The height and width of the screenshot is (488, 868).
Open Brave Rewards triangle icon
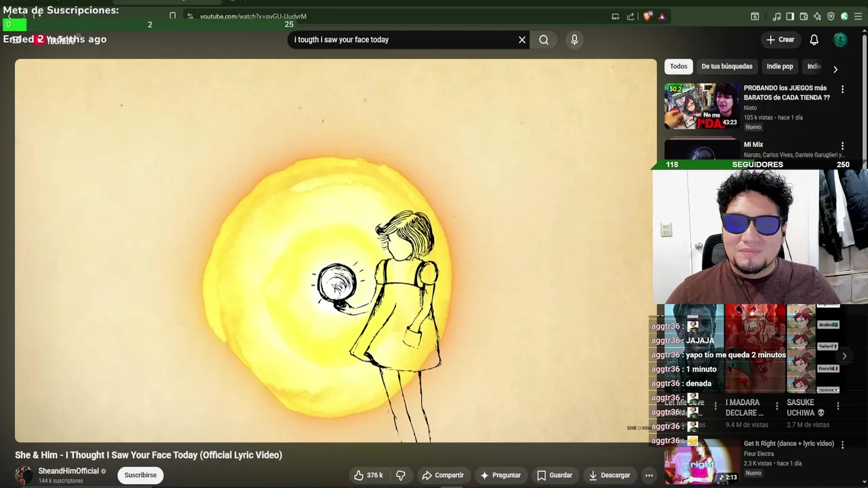(x=662, y=16)
